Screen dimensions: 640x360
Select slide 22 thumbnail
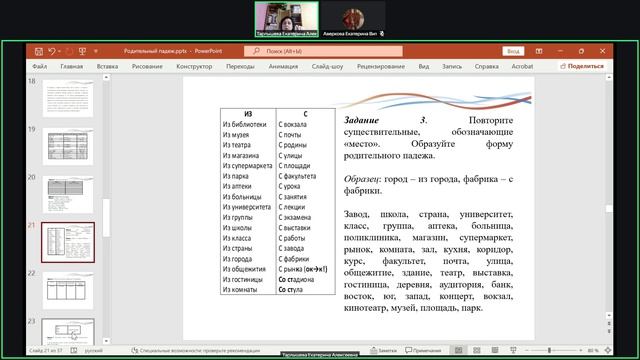tap(68, 290)
